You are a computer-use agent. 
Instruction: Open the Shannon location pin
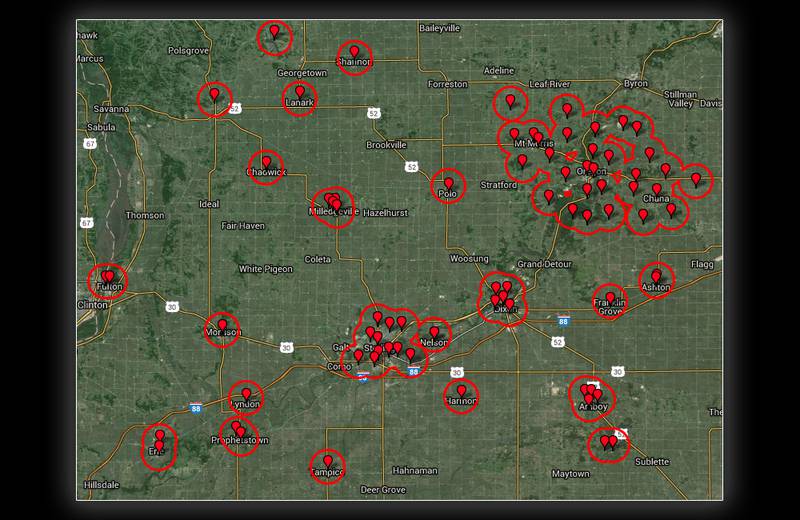coord(354,52)
